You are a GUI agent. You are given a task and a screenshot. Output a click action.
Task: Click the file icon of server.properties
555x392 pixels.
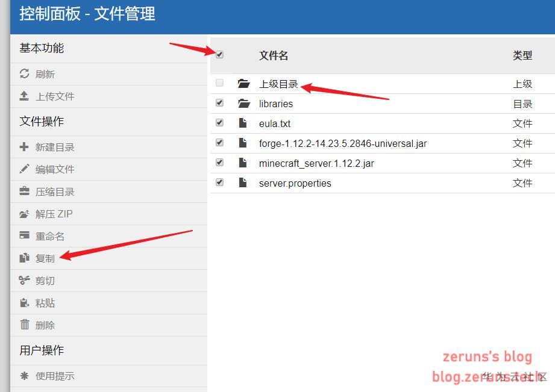coord(243,182)
